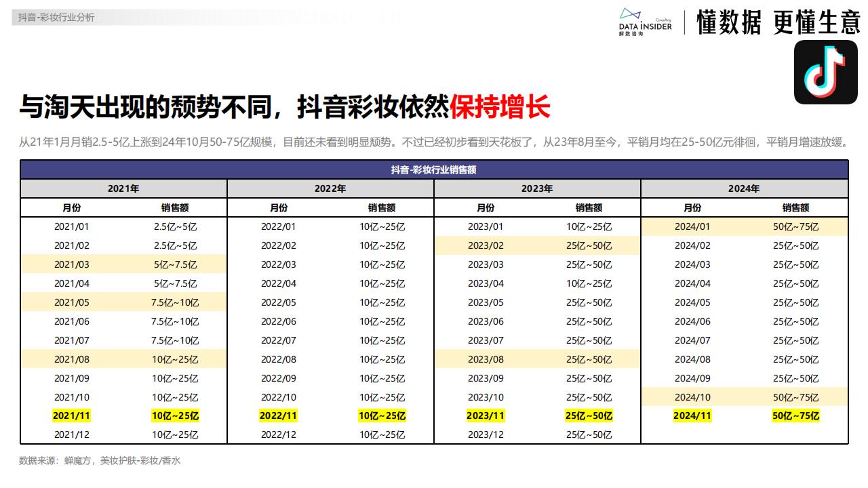Viewport: 868px width, 488px height.
Task: Click the sales value next to 2023/12
Action: [589, 434]
